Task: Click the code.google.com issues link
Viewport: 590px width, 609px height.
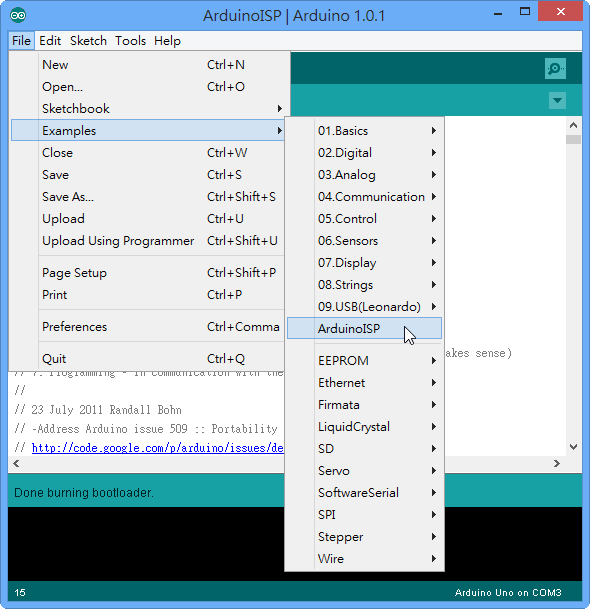Action: click(158, 448)
